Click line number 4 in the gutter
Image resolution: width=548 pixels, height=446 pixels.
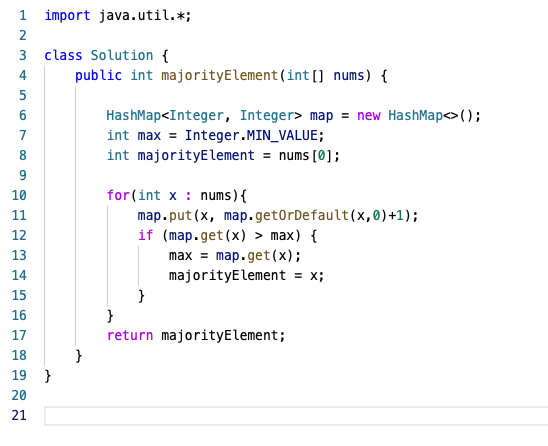tap(23, 75)
